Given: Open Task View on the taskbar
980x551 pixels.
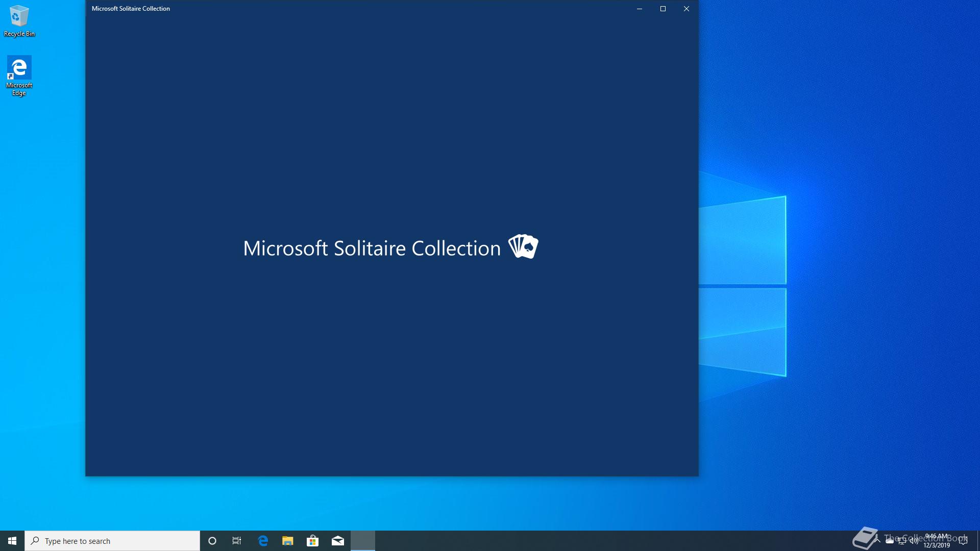Looking at the screenshot, I should coord(237,541).
